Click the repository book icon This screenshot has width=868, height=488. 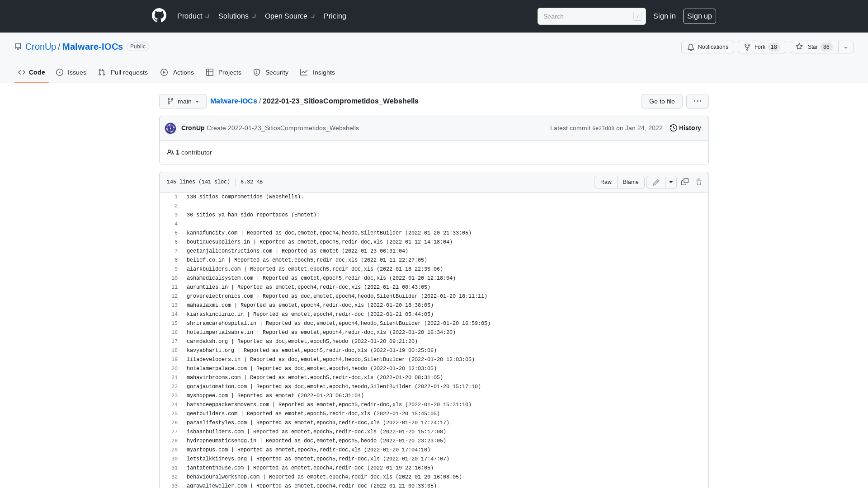tap(18, 47)
